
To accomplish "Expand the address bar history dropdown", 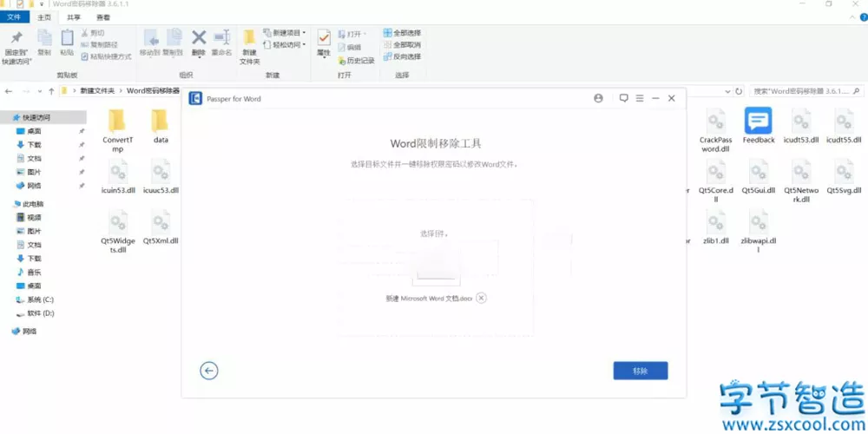I will [728, 91].
